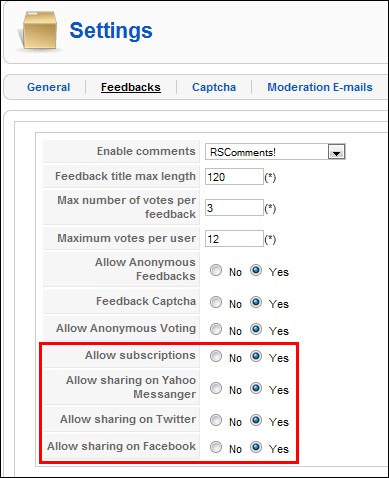This screenshot has height=478, width=389.
Task: Open the Moderation E-mails tab
Action: 320,87
